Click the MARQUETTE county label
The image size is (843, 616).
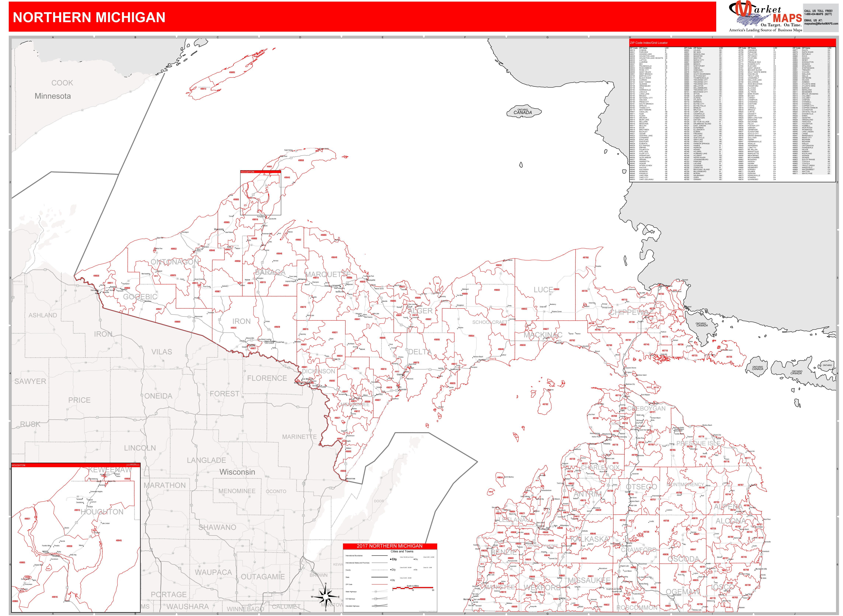coord(328,274)
